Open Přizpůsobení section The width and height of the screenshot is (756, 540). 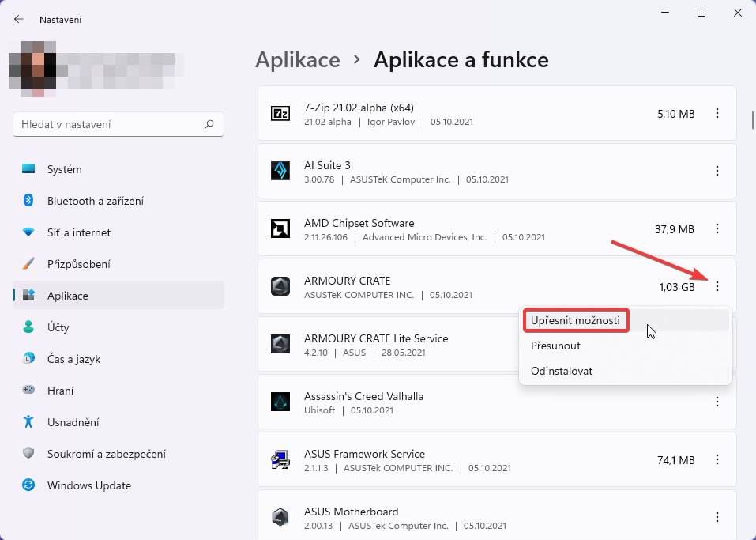coord(118,264)
